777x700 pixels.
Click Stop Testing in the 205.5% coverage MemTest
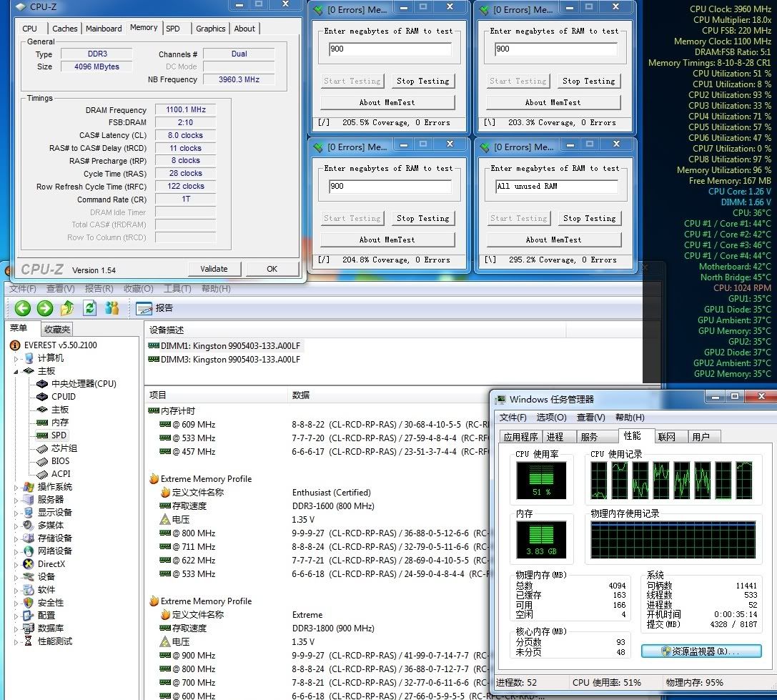(x=423, y=81)
